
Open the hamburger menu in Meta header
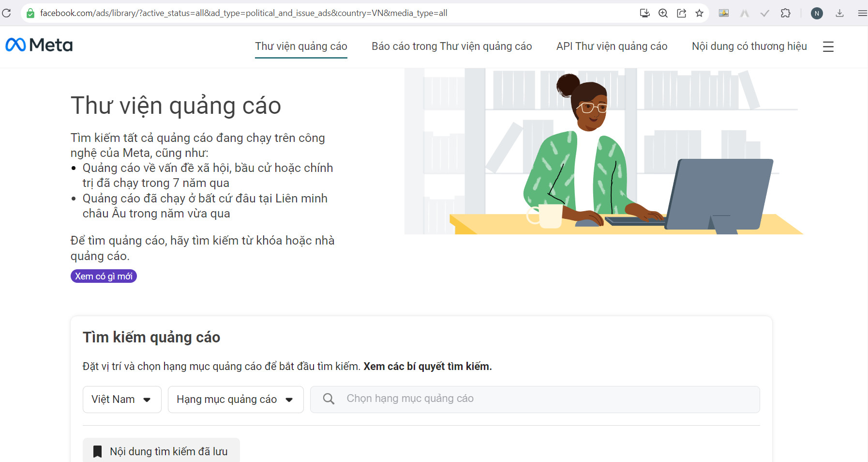click(x=828, y=46)
